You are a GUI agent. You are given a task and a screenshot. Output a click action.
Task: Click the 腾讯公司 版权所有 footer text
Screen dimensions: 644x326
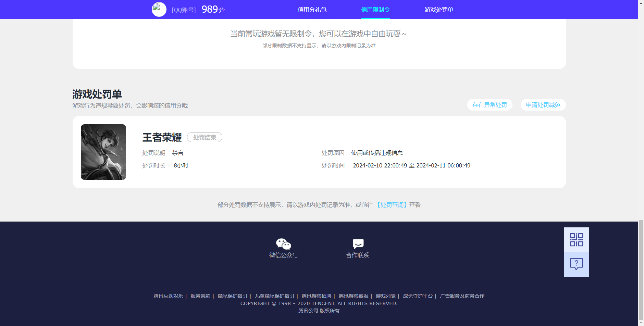click(x=319, y=311)
